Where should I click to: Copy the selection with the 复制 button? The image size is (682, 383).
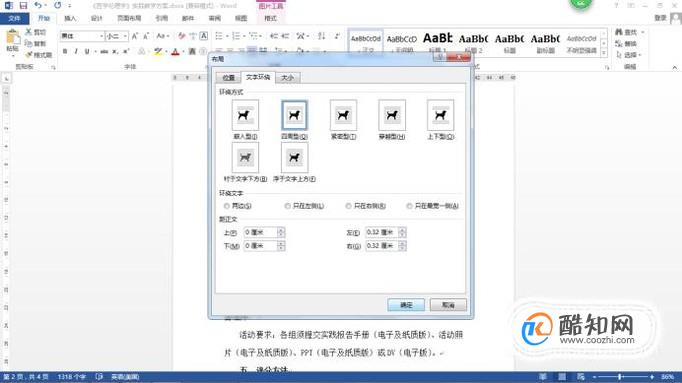click(36, 43)
